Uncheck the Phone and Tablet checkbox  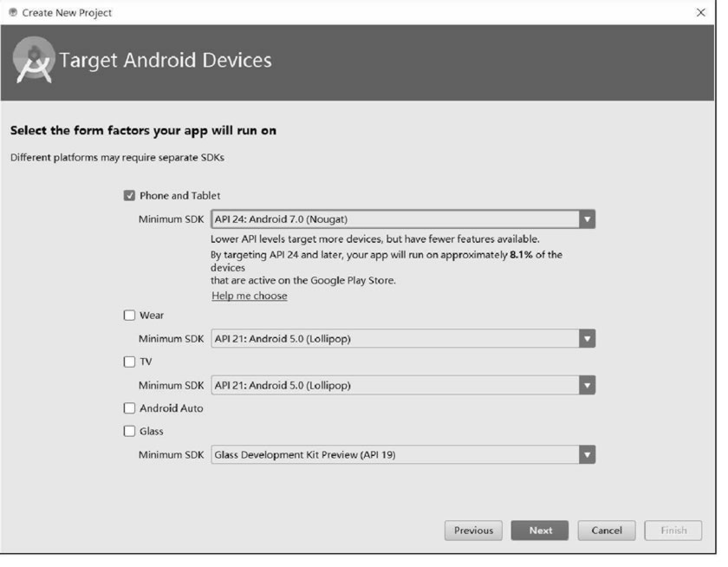(x=129, y=195)
